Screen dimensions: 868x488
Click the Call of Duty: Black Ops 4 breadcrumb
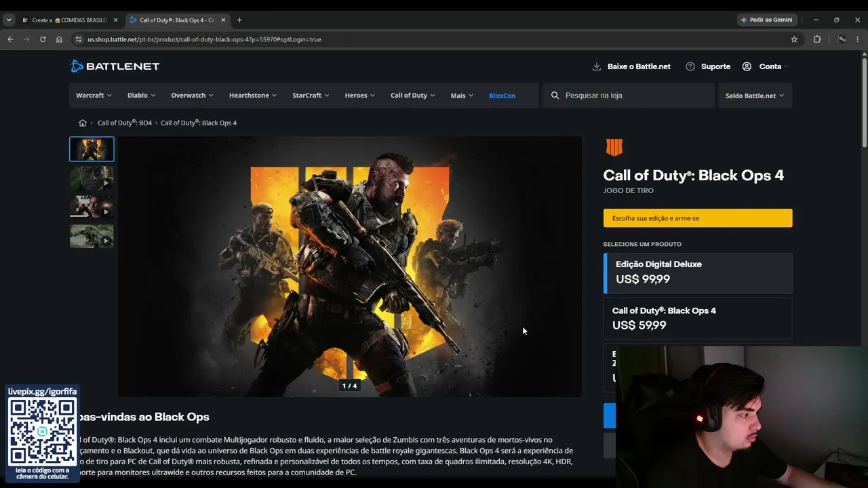[x=199, y=123]
